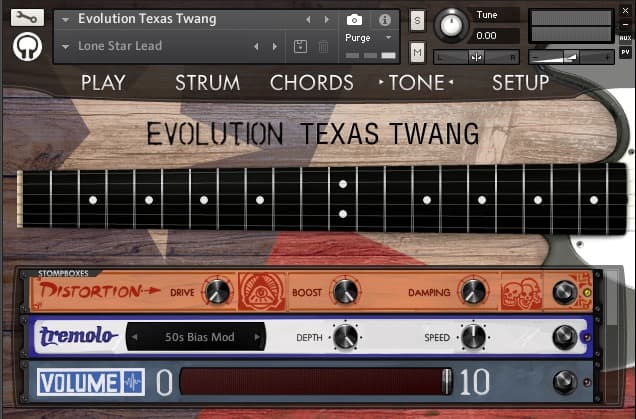636x419 pixels.
Task: Toggle the Tremolo stompbox footswitch
Action: click(x=565, y=337)
